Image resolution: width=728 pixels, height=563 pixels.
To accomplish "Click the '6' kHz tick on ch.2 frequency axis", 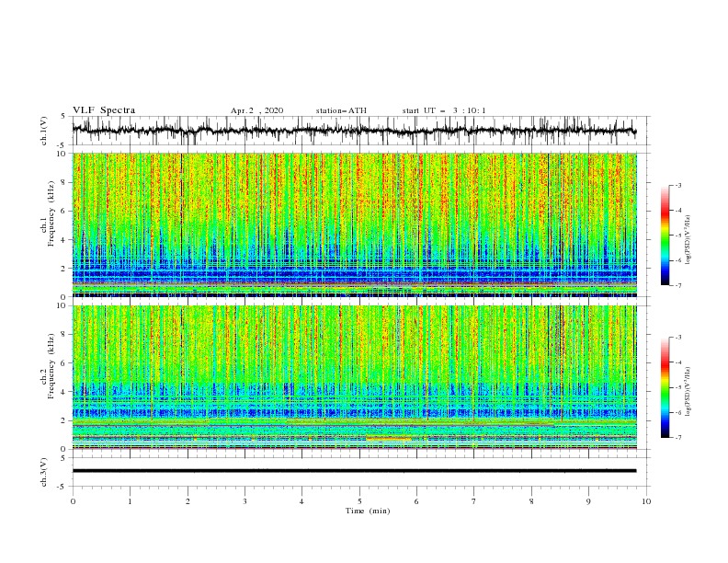I will 64,363.
